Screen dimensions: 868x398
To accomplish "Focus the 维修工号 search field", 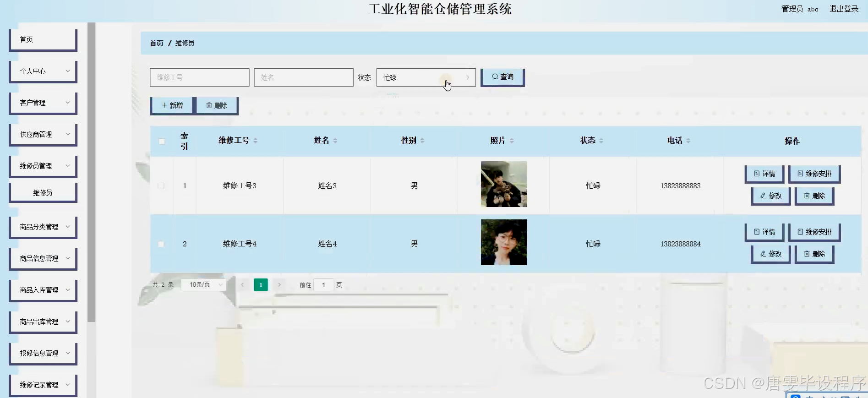I will 200,77.
